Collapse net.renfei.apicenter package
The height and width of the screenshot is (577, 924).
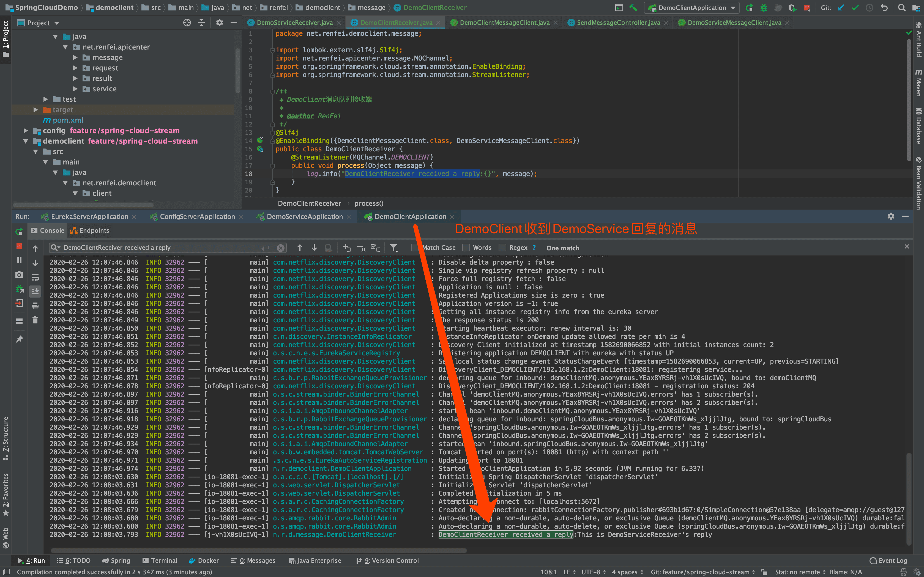pos(65,47)
